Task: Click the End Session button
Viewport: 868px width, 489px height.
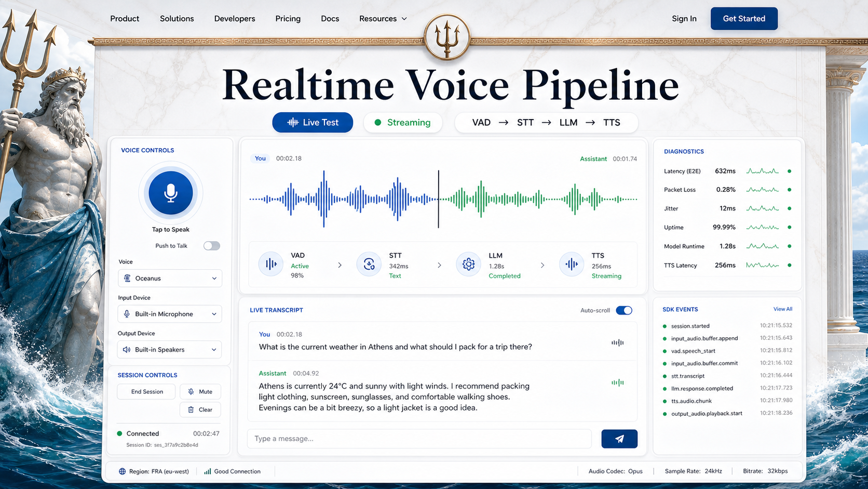Action: (x=147, y=392)
